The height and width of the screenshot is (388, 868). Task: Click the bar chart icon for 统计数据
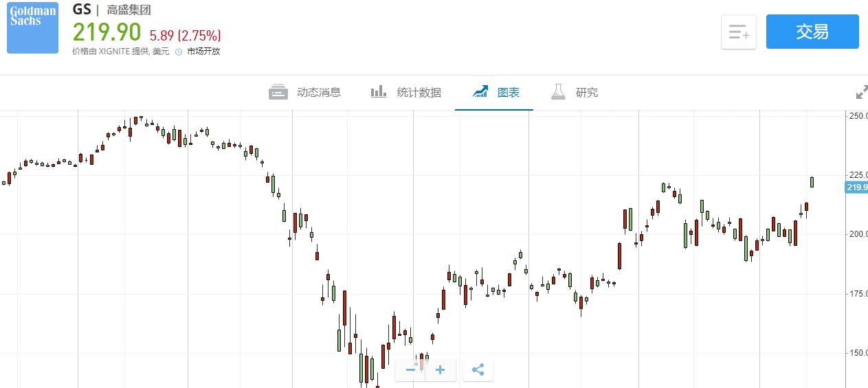click(x=379, y=92)
